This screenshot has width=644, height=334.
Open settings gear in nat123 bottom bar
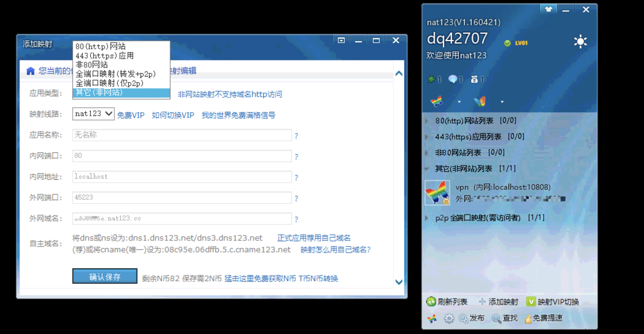449,319
